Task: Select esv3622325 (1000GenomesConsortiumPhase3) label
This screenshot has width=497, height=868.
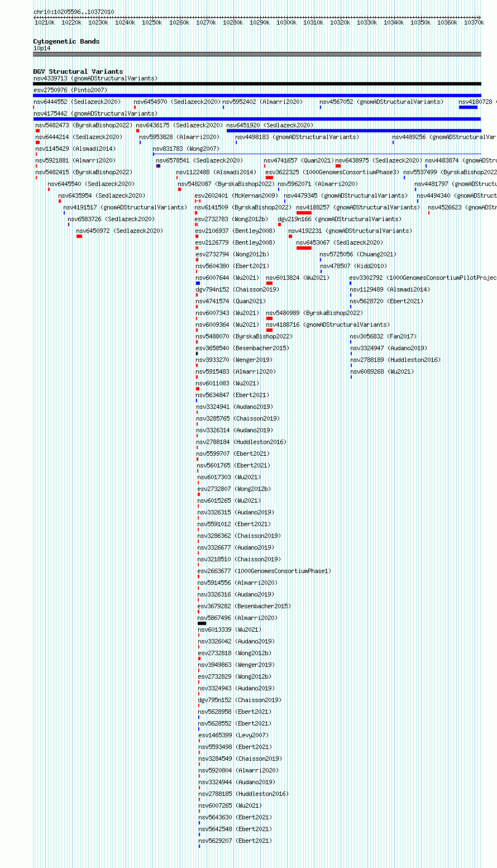Action: coord(333,172)
